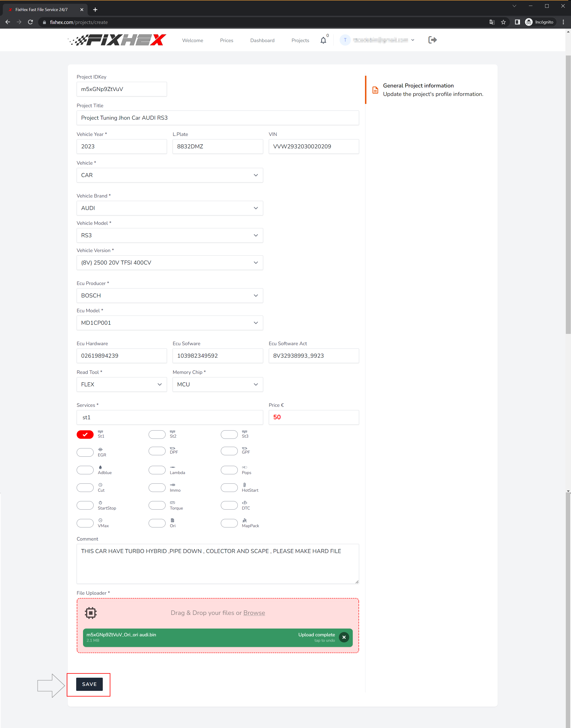This screenshot has height=728, width=571.
Task: Click the Ecu Hardware field
Action: point(122,356)
